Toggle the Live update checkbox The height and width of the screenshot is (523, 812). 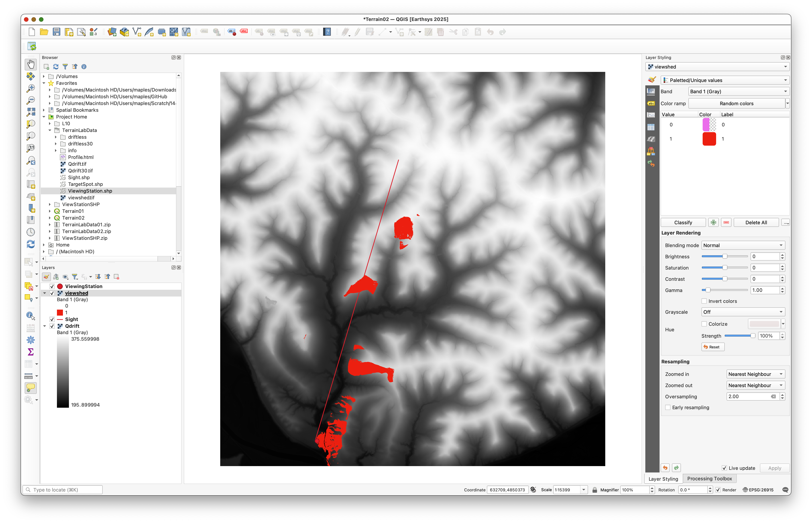724,468
